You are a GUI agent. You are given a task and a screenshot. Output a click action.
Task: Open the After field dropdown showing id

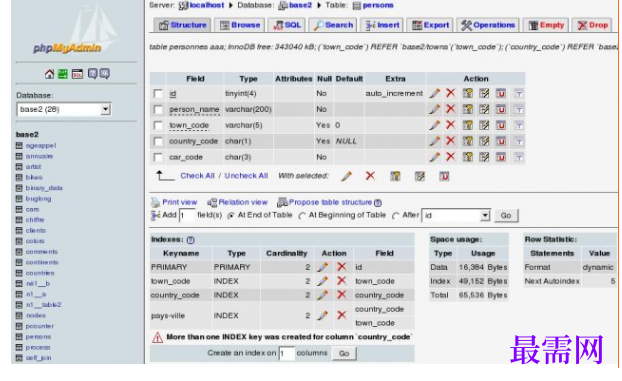[456, 216]
